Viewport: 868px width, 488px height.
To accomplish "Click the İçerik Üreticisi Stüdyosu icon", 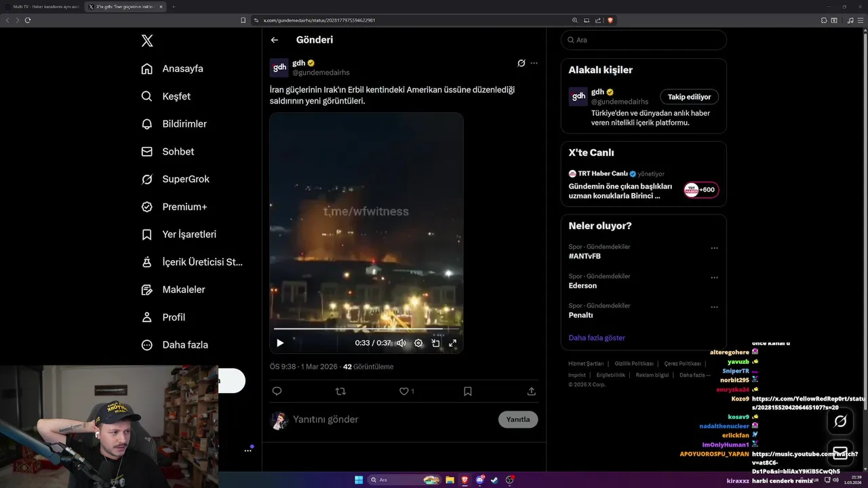I will [x=146, y=262].
